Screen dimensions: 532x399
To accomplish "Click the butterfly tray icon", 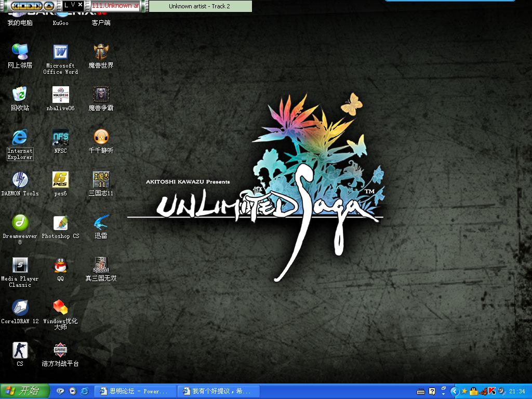I will click(x=483, y=392).
